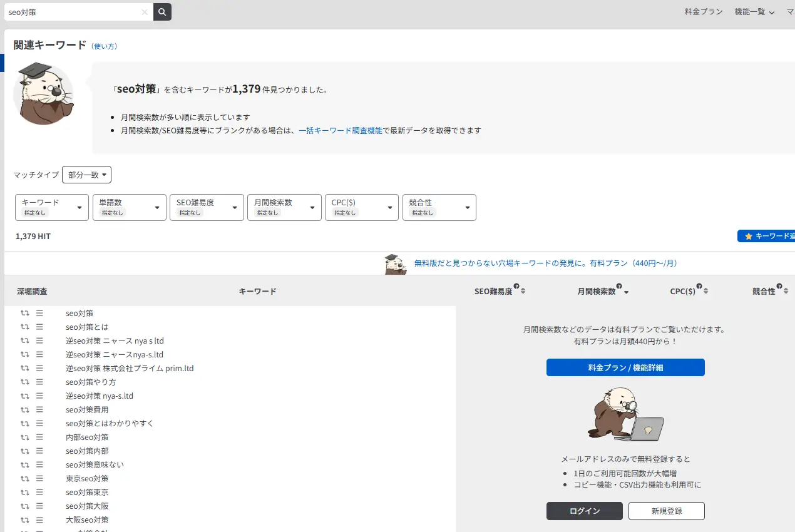
Task: Click the magnifying glass search button
Action: (x=162, y=11)
